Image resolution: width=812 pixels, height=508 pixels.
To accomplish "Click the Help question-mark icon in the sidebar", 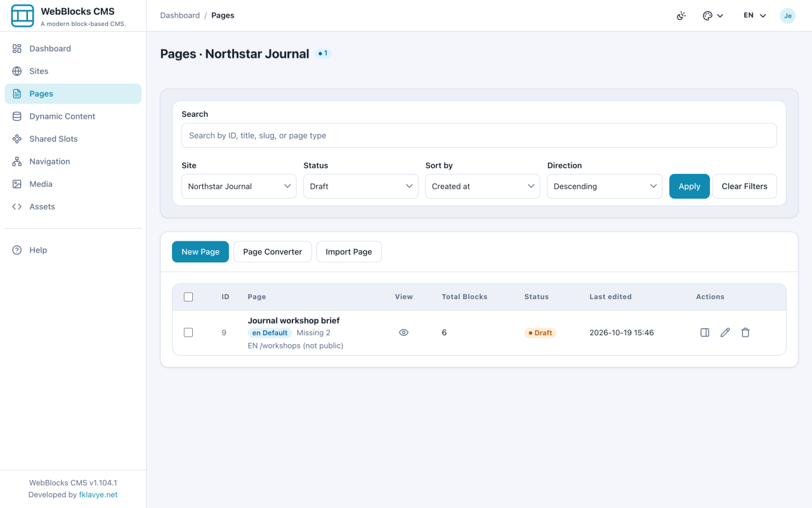I will coord(17,250).
